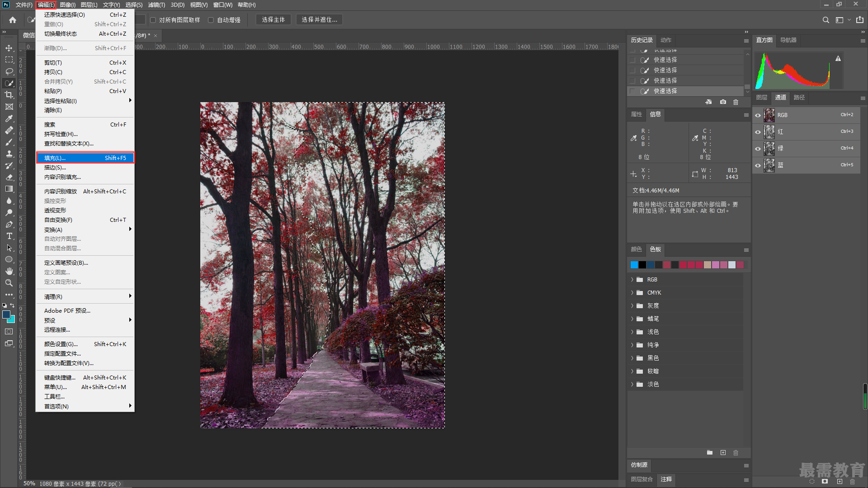Switch to the 动作 tab
868x488 pixels.
[666, 40]
